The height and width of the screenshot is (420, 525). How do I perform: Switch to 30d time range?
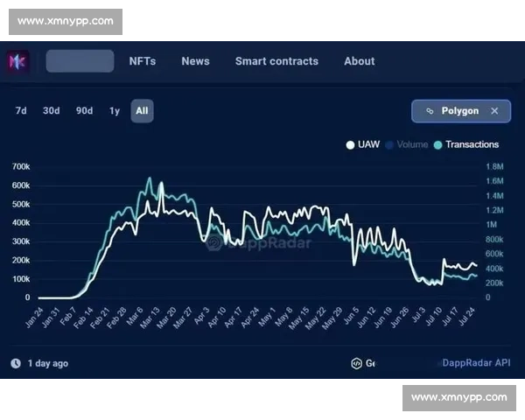click(x=52, y=111)
